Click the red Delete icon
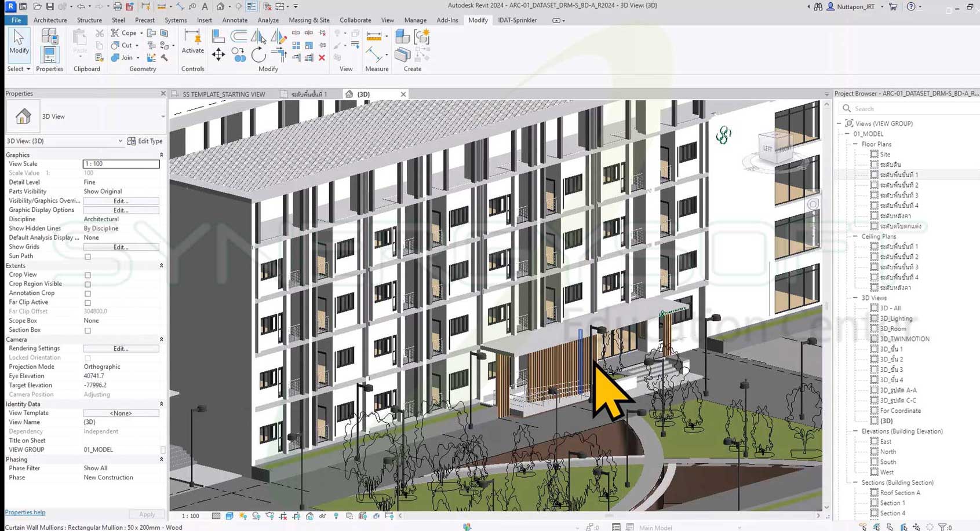The image size is (980, 531). [x=322, y=58]
